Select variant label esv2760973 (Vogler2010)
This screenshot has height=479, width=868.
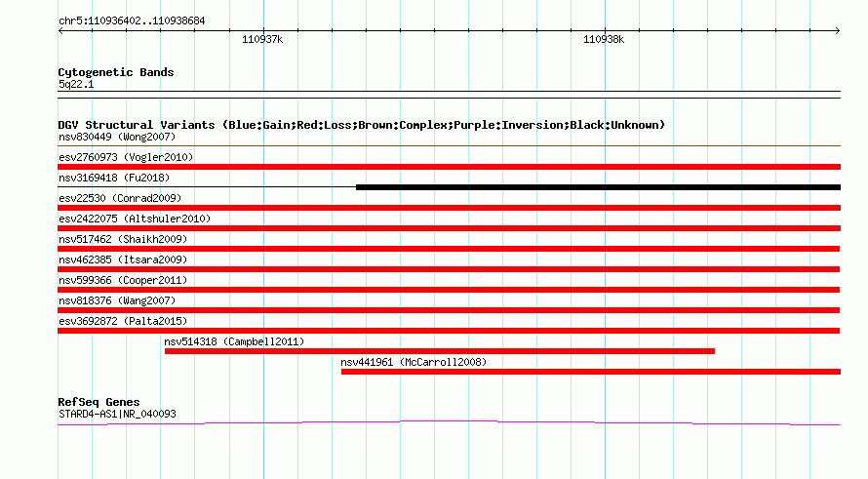pyautogui.click(x=126, y=157)
